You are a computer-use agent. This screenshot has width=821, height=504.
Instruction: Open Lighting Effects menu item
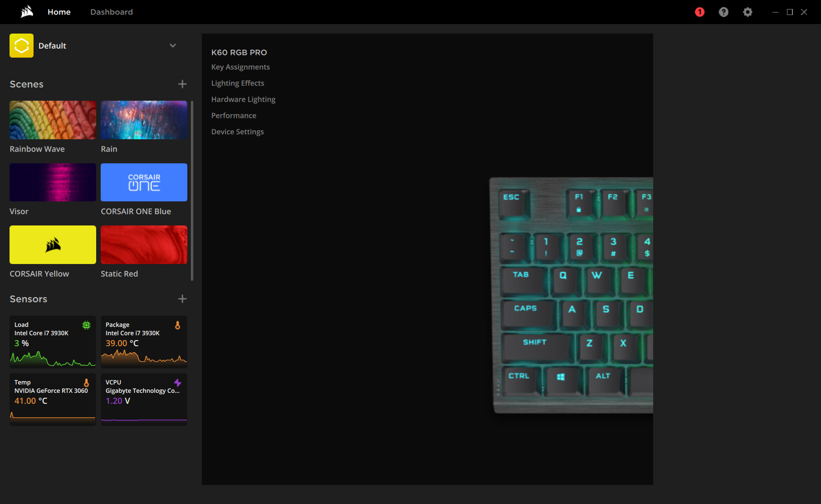[x=237, y=83]
